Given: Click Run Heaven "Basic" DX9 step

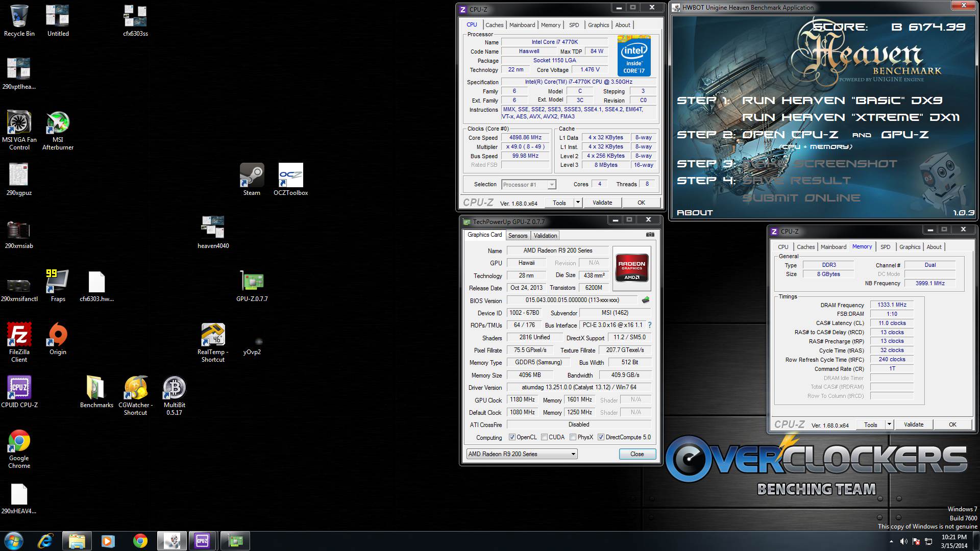Looking at the screenshot, I should tap(842, 101).
